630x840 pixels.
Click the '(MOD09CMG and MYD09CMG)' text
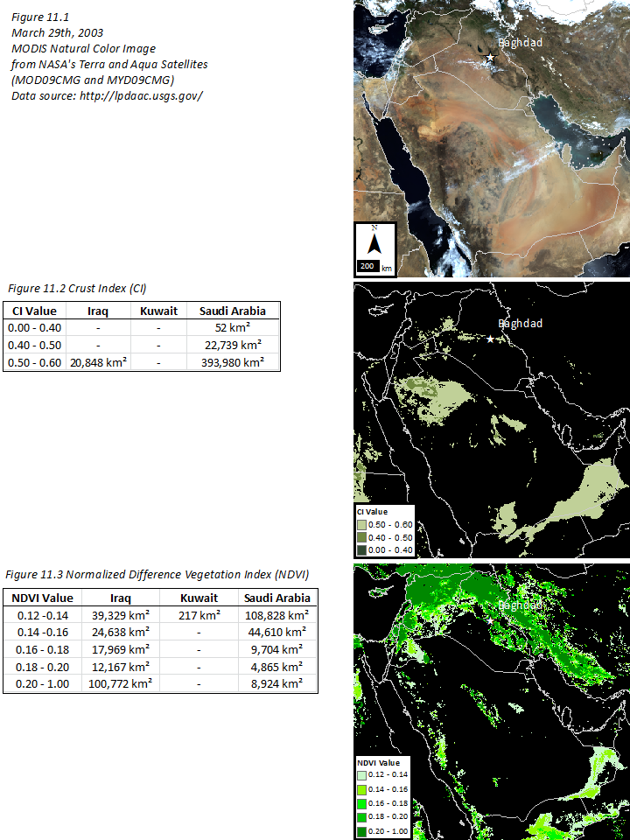(x=93, y=80)
